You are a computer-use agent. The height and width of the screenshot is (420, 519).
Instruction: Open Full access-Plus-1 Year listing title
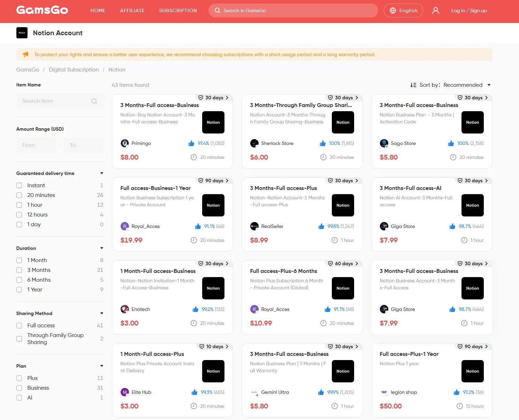(409, 354)
